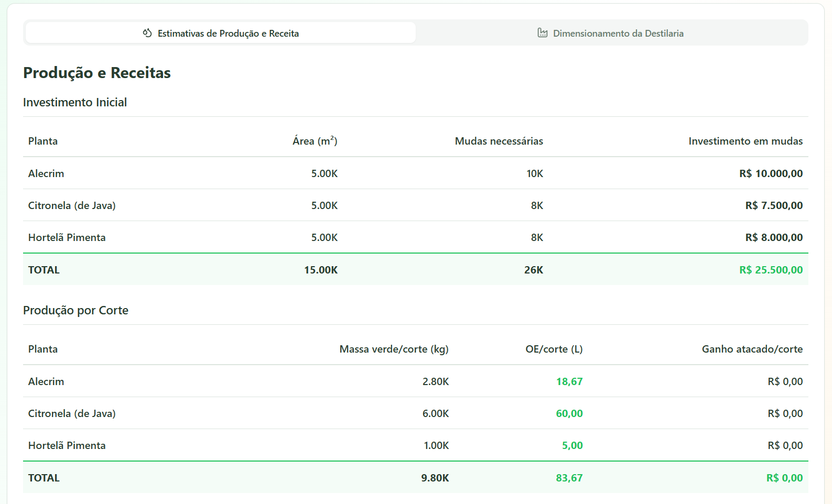This screenshot has height=504, width=832.
Task: Select the Produção por Corte subheading
Action: coord(75,310)
